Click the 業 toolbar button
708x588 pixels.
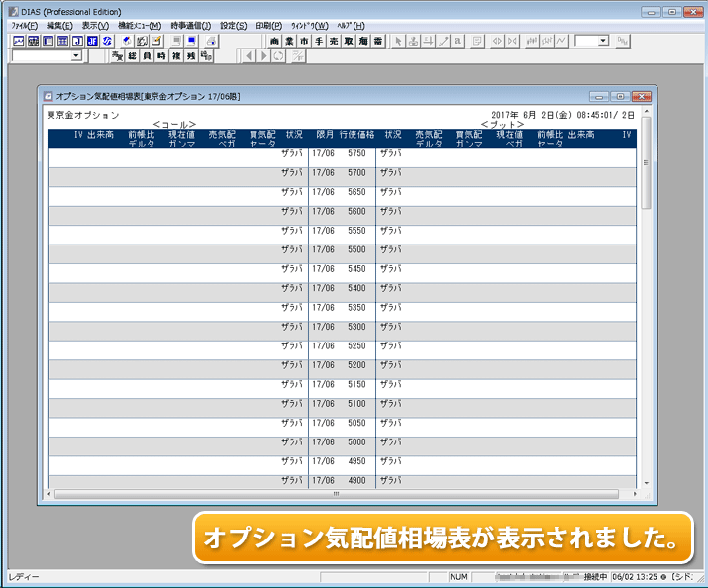tap(290, 41)
